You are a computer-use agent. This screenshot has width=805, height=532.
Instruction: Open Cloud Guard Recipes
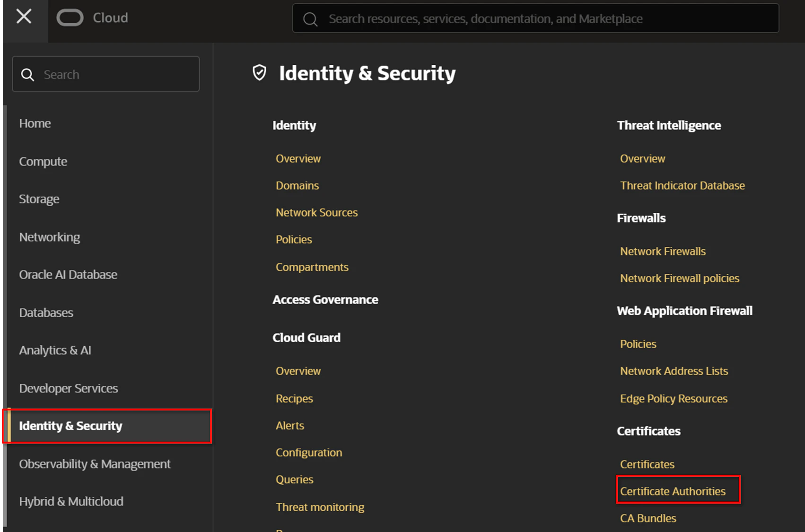[295, 399]
